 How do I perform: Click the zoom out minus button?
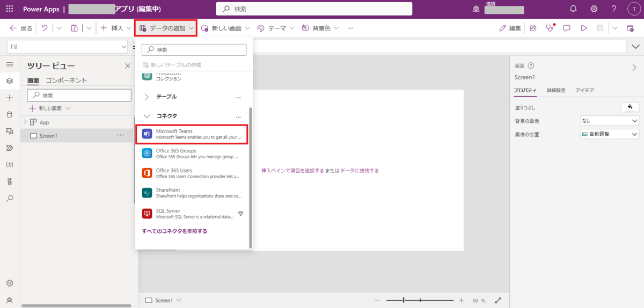[x=377, y=300]
